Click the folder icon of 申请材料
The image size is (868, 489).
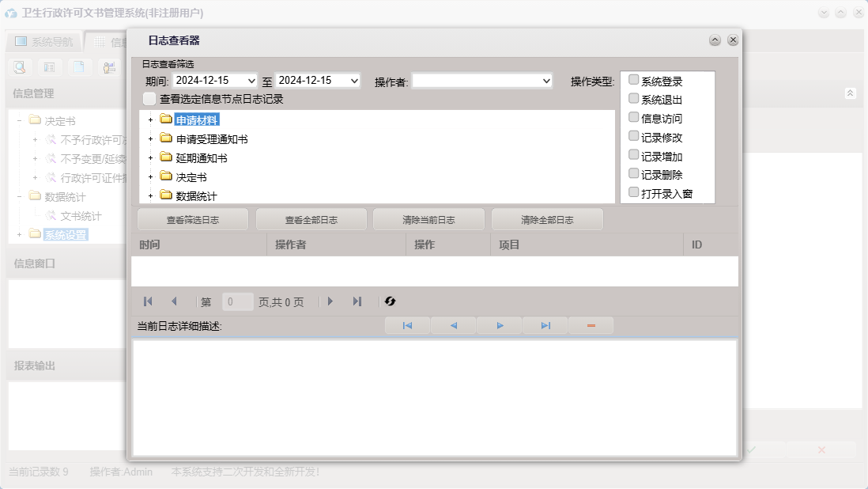point(165,119)
